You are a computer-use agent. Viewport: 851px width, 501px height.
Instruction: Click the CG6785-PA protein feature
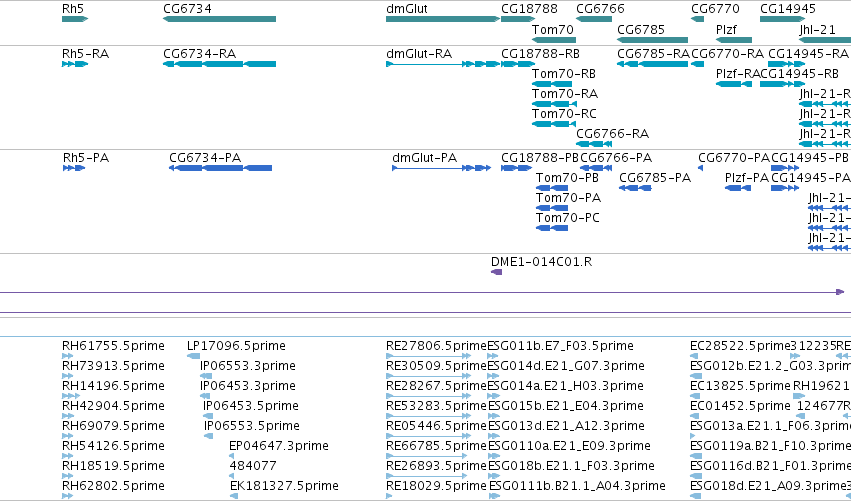635,188
